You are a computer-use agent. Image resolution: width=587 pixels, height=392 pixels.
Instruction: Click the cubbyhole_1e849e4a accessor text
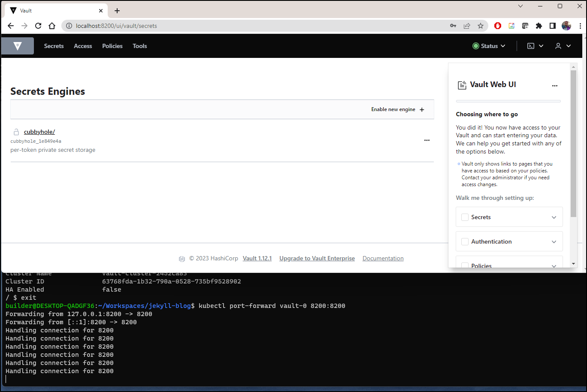click(36, 141)
